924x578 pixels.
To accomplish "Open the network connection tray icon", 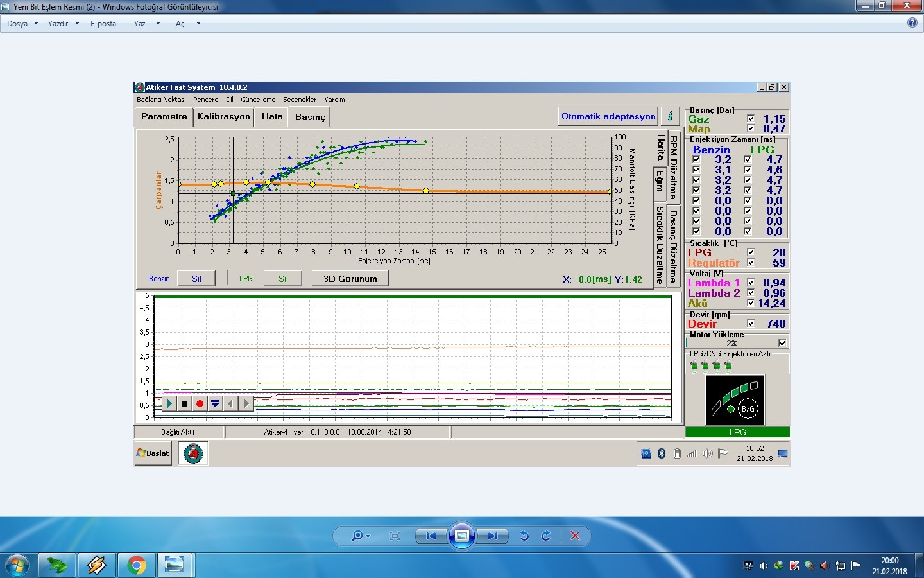I will (841, 566).
